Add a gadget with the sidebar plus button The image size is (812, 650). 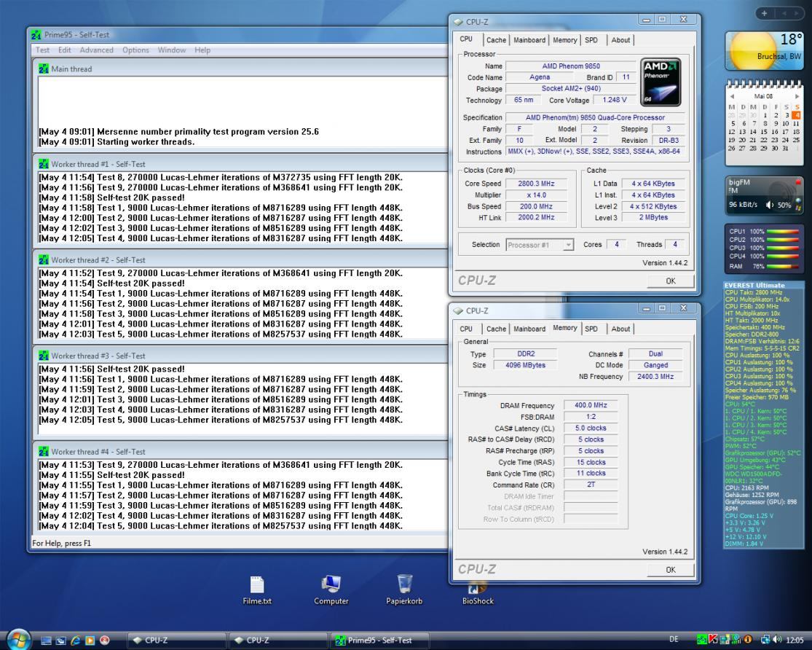coord(764,13)
